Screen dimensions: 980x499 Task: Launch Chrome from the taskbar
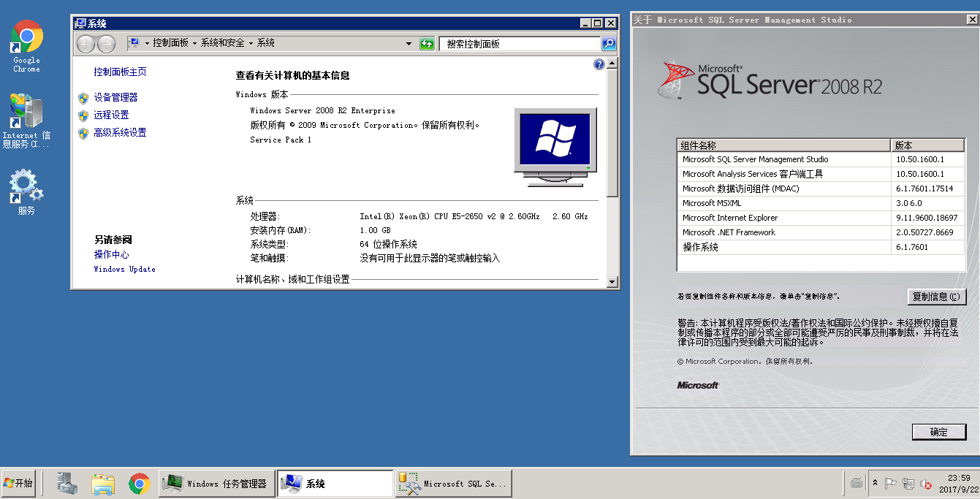click(140, 484)
